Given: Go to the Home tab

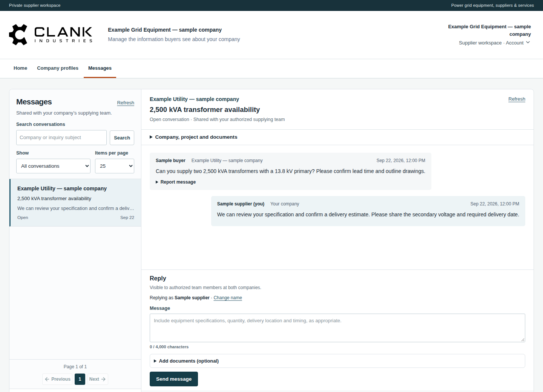Looking at the screenshot, I should [x=20, y=68].
